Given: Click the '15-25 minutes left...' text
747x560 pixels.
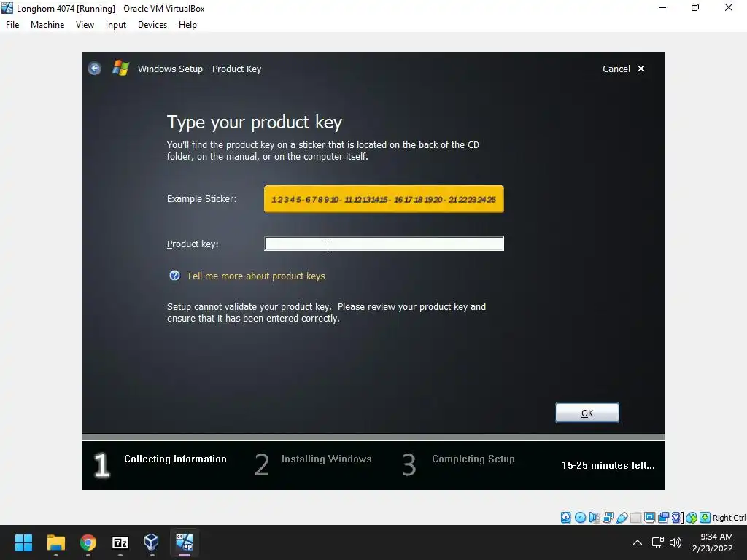Looking at the screenshot, I should pos(608,465).
